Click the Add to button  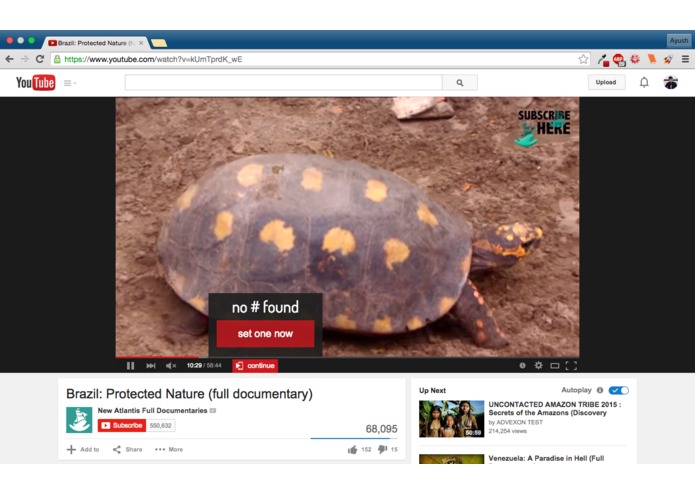pos(83,449)
